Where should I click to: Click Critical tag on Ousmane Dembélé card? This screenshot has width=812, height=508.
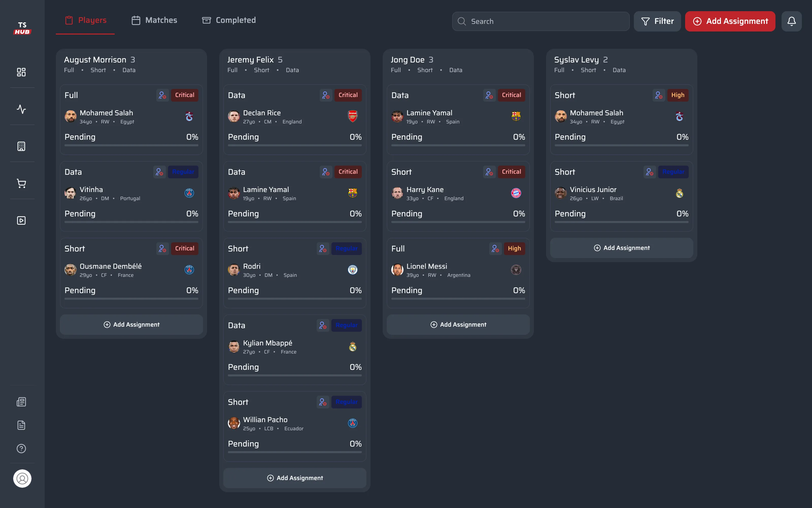point(184,248)
